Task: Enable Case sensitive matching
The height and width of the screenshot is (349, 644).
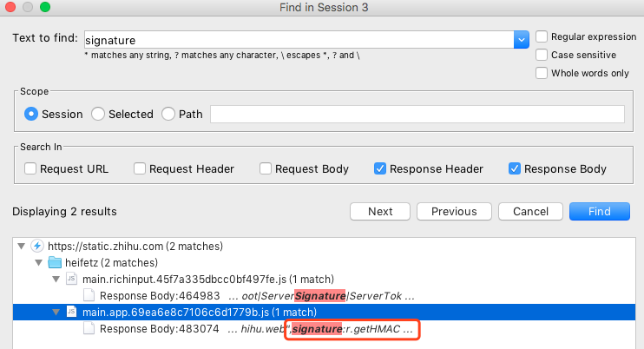Action: [x=542, y=55]
